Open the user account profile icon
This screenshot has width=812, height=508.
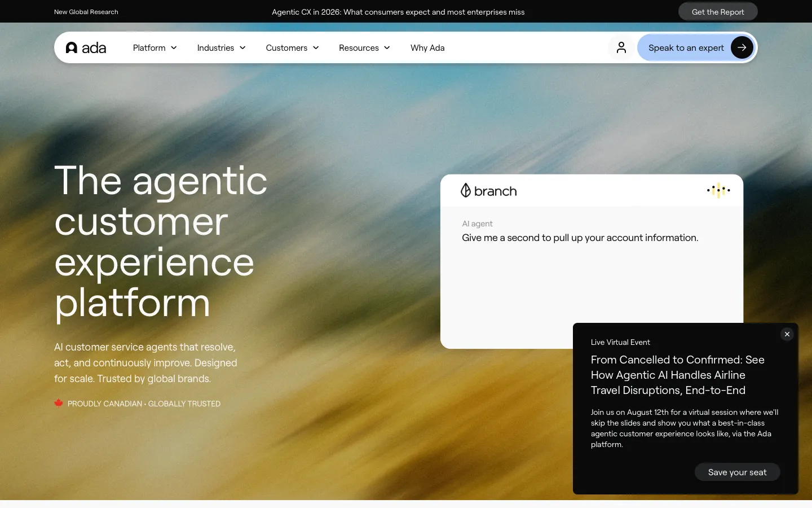(621, 47)
